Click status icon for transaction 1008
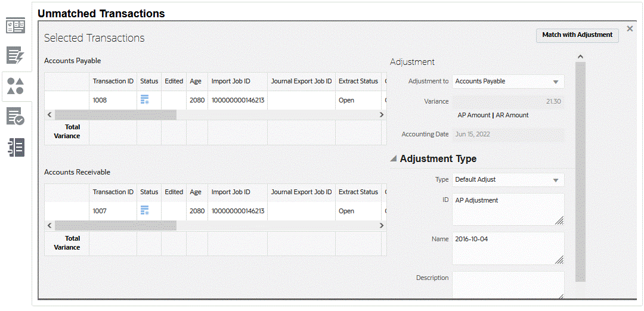Viewport: 644px width, 311px height. coord(144,100)
